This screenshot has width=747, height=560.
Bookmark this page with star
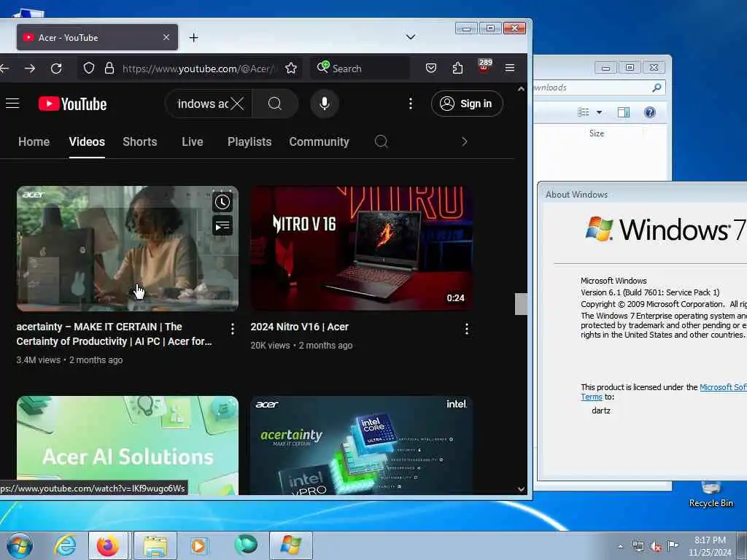[x=291, y=68]
